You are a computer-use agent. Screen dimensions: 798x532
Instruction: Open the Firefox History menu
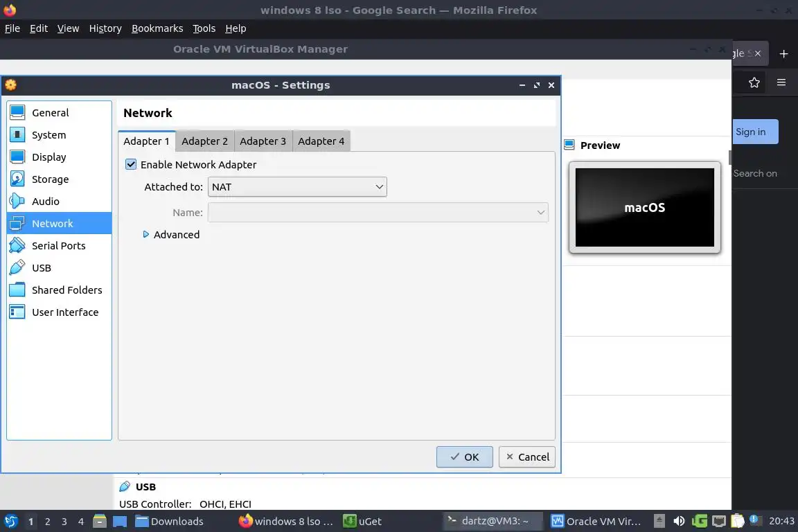(105, 28)
